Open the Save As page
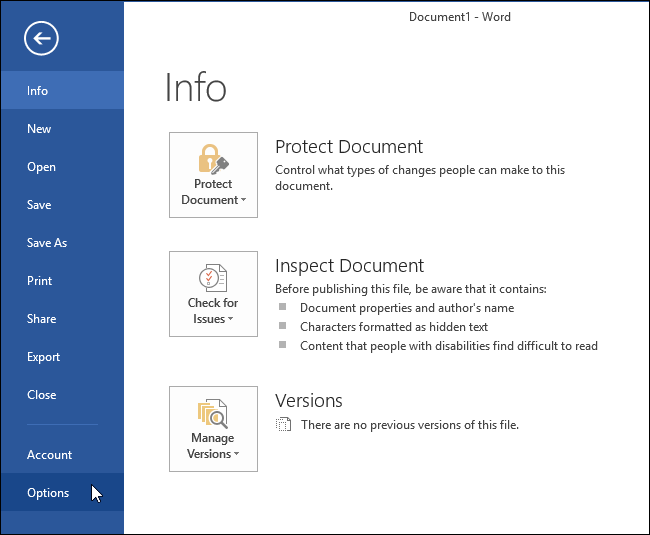 47,243
